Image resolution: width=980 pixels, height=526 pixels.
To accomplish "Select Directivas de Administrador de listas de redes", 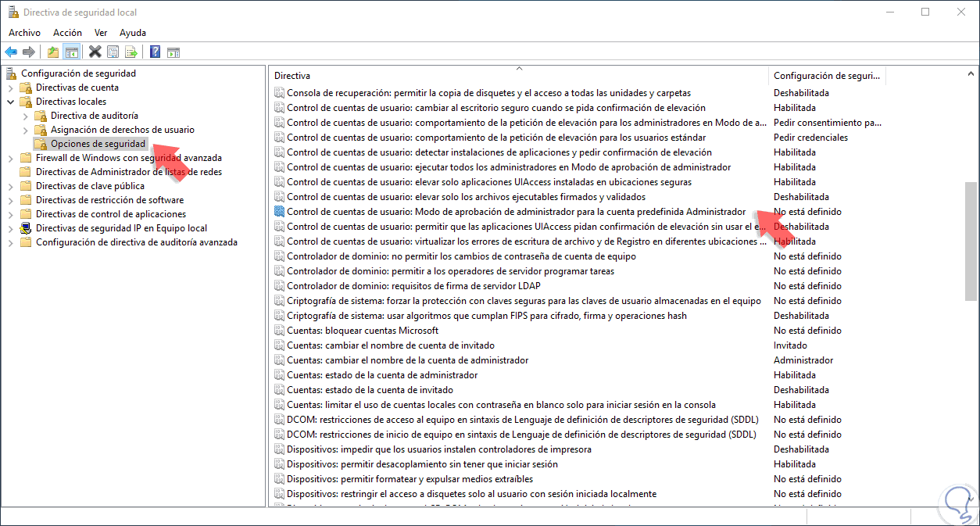I will (x=129, y=172).
